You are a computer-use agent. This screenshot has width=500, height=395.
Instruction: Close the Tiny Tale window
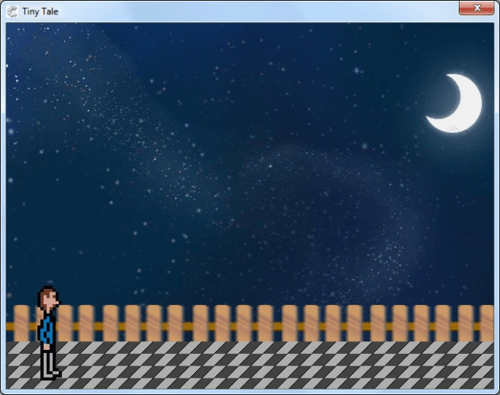[476, 8]
